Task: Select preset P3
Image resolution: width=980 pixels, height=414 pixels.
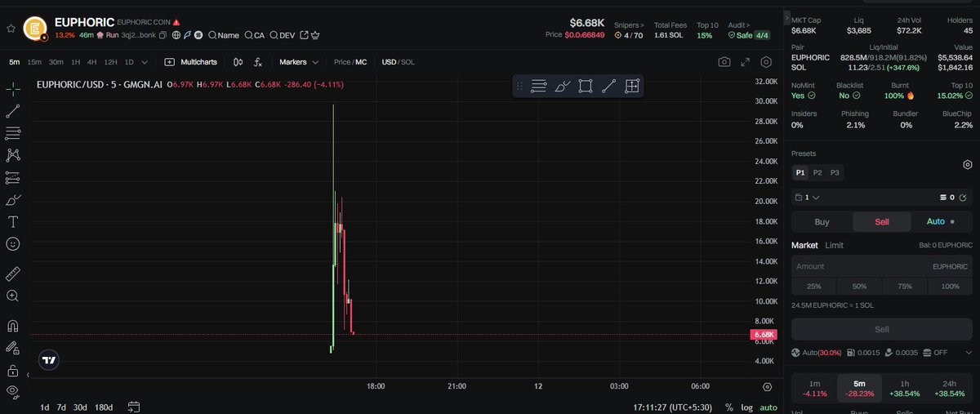Action: click(835, 172)
